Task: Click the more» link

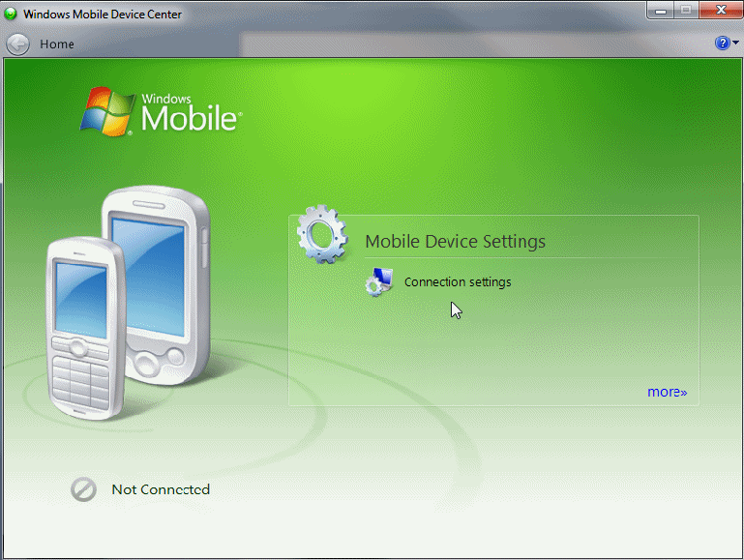Action: click(x=668, y=392)
